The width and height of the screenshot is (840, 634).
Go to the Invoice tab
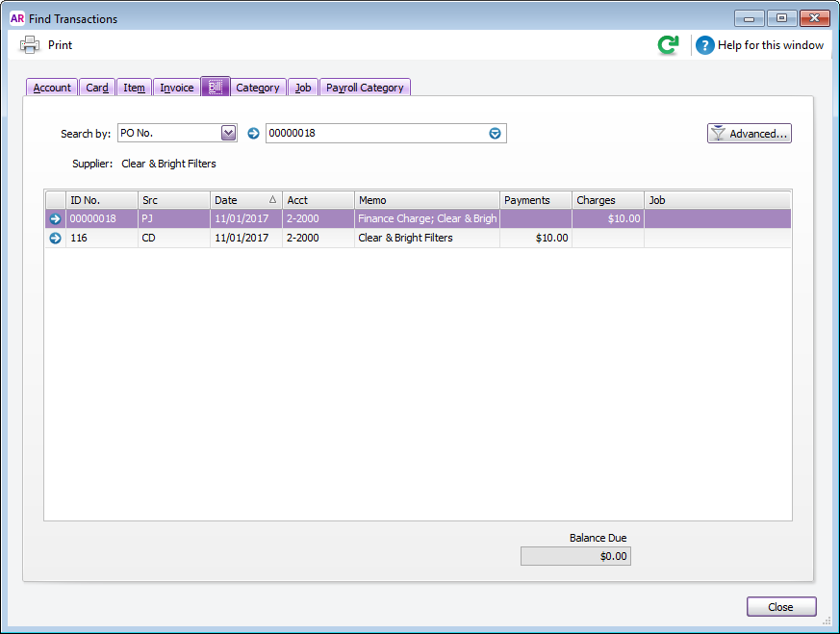(177, 88)
